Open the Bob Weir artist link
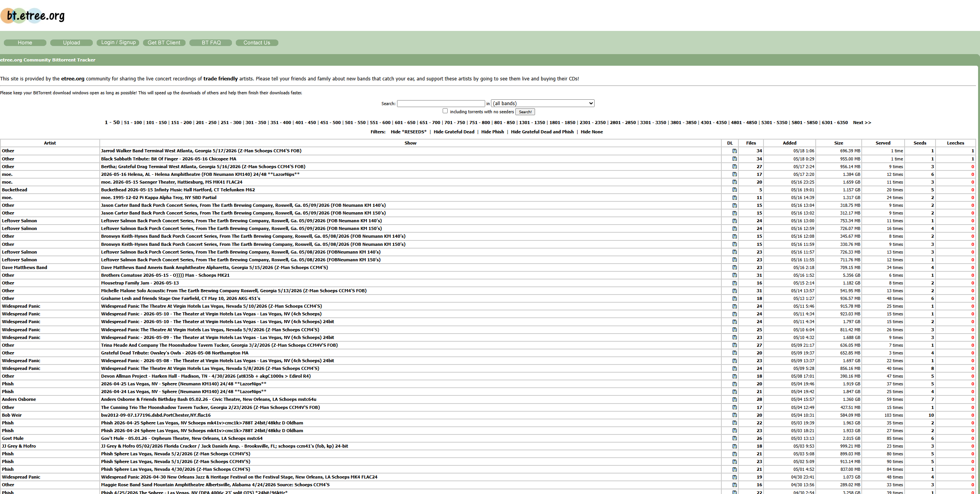The image size is (980, 494). pyautogui.click(x=12, y=415)
